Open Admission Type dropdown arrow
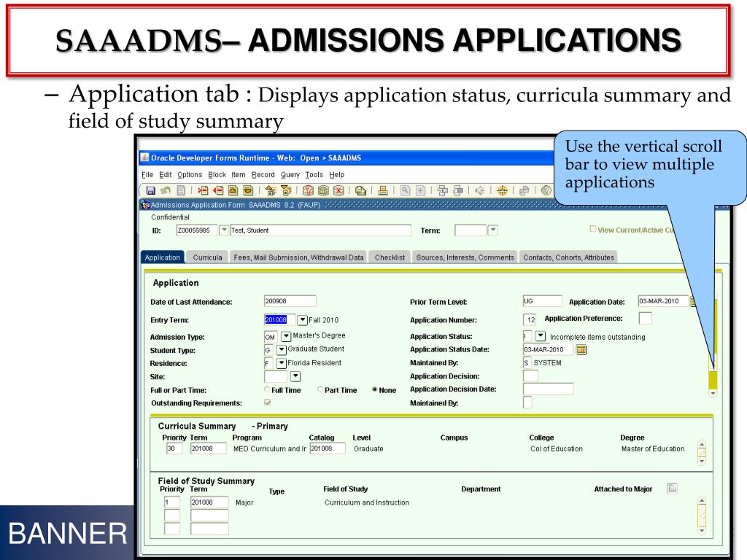747x560 pixels. point(286,337)
